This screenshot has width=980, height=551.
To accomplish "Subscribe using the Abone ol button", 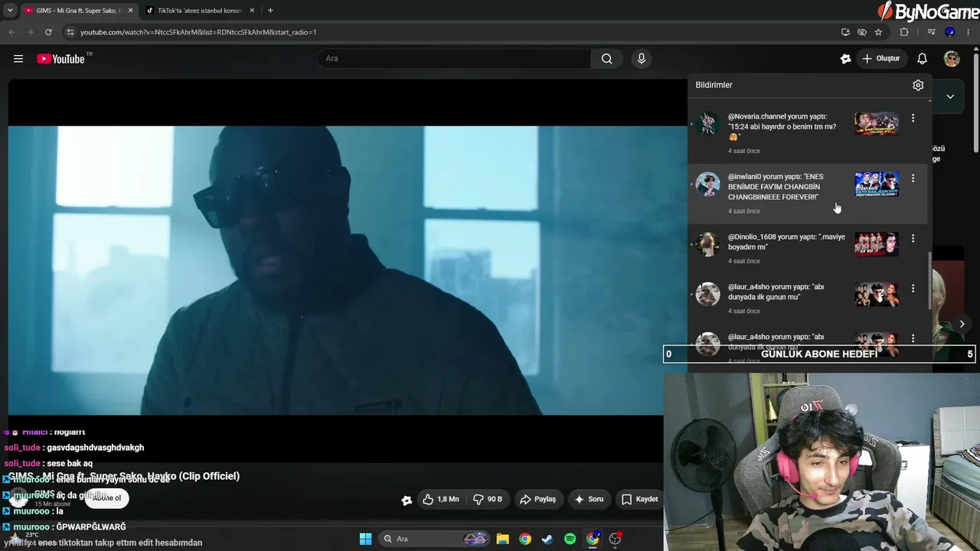I will coord(107,498).
